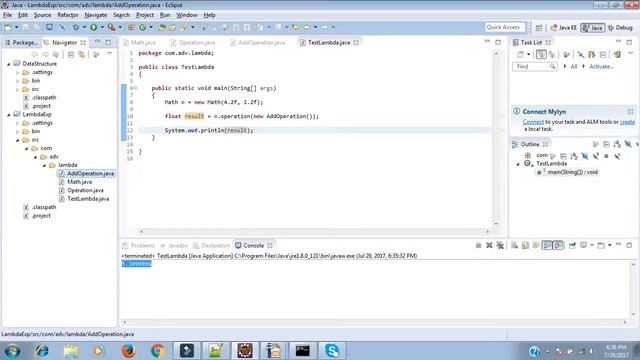Switch to the Debug perspective
Screen dimensions: 640x360
coord(620,28)
